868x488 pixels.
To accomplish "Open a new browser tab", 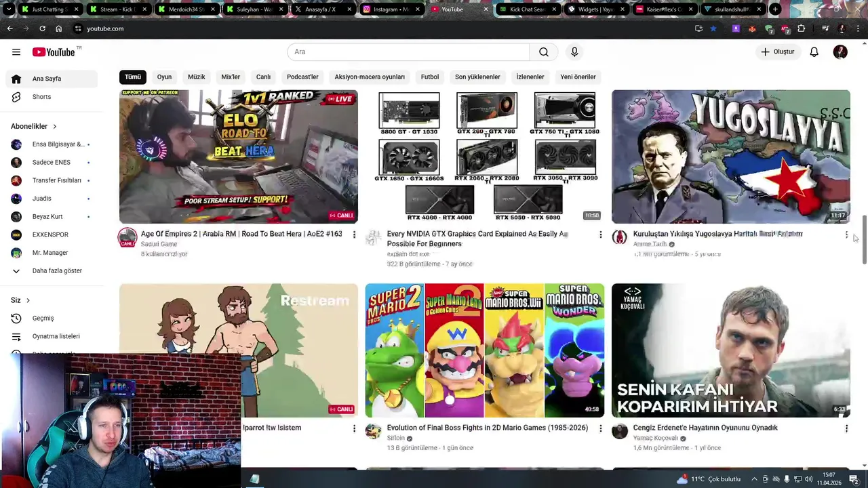I will [x=775, y=9].
